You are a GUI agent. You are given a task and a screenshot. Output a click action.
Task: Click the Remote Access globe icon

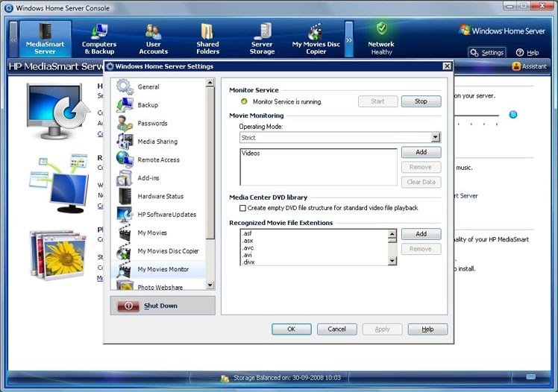pos(125,159)
